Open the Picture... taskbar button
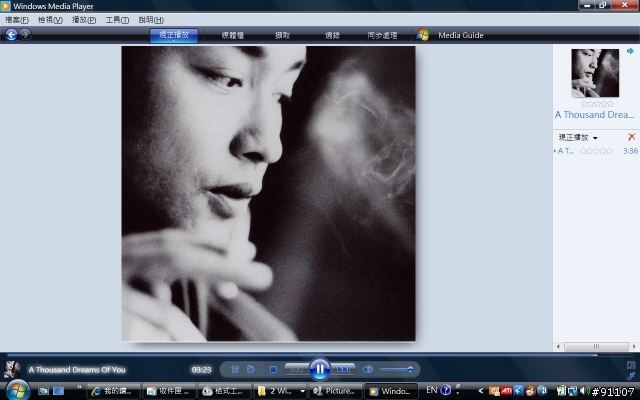The width and height of the screenshot is (640, 400). (x=336, y=391)
